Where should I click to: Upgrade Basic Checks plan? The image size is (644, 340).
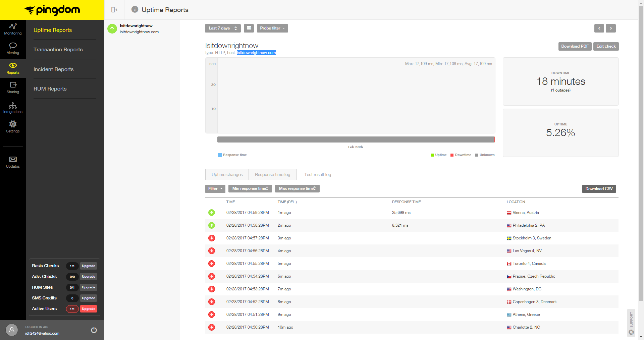click(x=89, y=266)
